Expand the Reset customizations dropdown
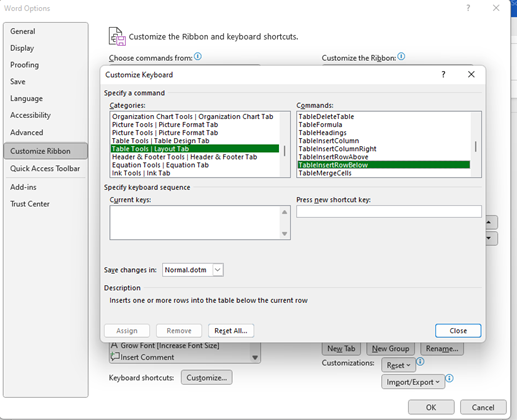 pos(398,365)
